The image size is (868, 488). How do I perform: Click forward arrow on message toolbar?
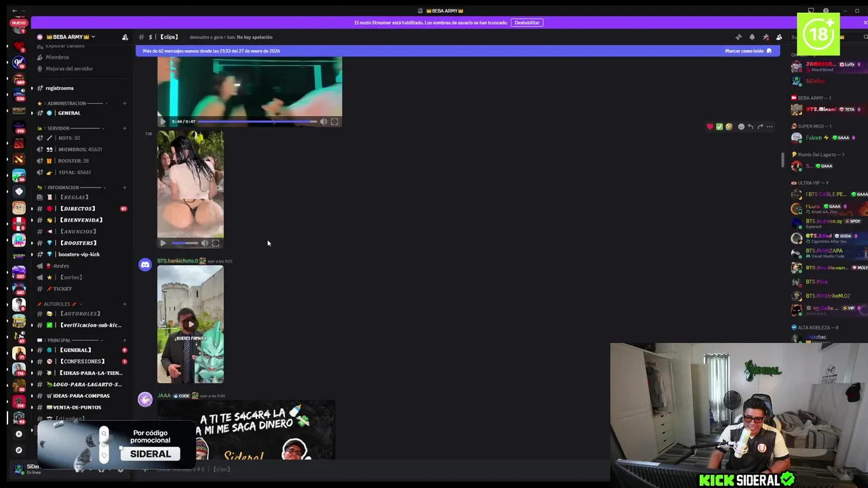(x=760, y=127)
